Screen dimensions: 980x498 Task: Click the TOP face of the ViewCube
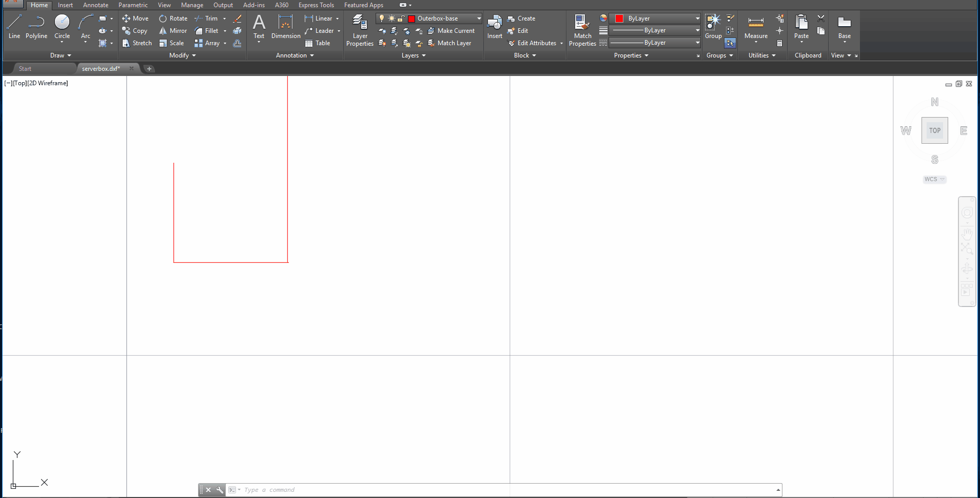click(934, 130)
